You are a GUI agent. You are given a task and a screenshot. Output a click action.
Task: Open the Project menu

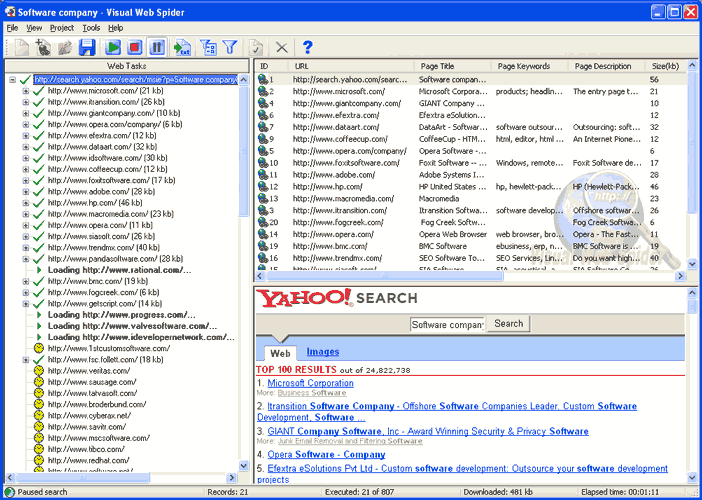62,28
